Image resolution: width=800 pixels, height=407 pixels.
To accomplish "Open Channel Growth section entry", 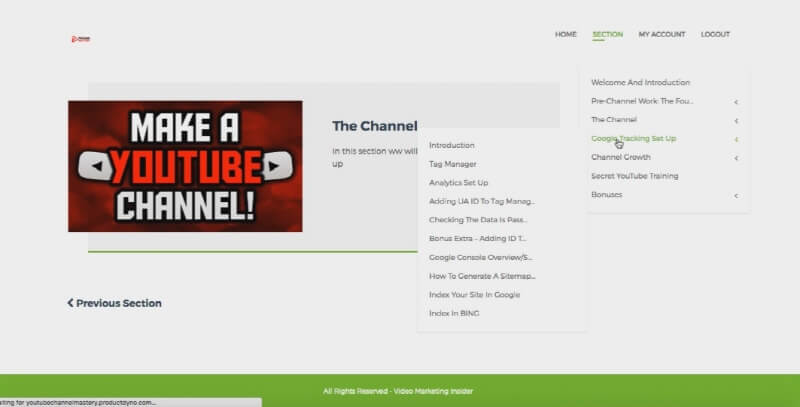I will click(620, 157).
